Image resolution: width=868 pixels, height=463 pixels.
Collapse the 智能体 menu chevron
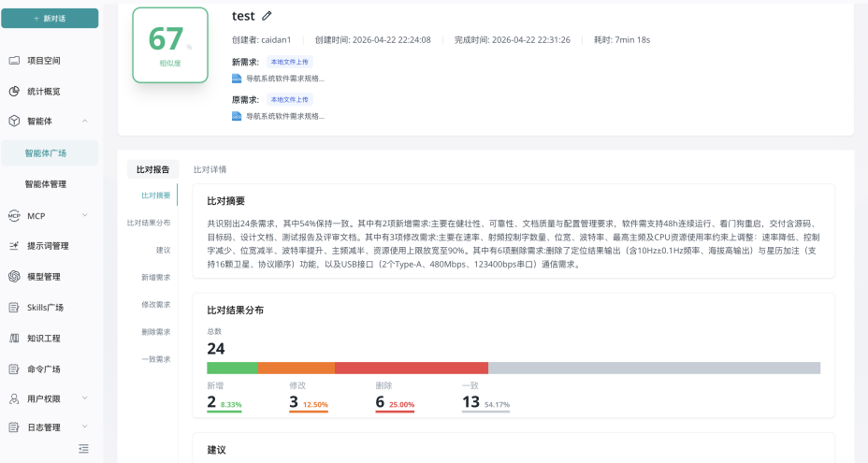pyautogui.click(x=85, y=121)
